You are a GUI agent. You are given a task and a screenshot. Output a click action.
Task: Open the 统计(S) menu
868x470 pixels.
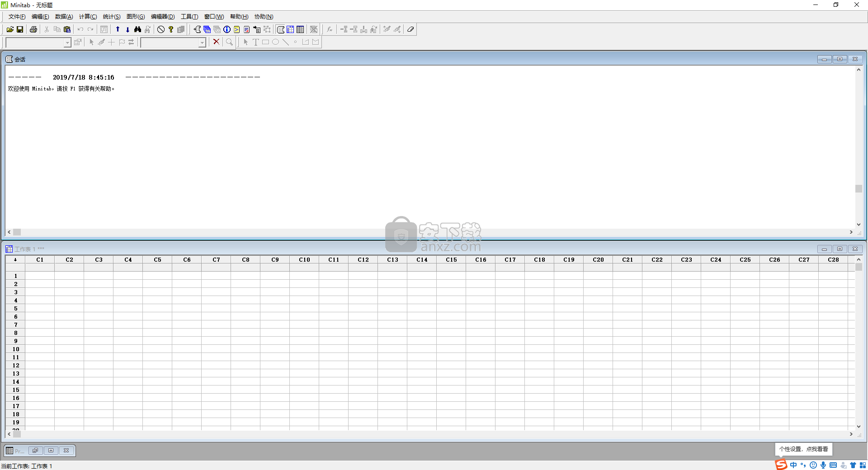[112, 17]
